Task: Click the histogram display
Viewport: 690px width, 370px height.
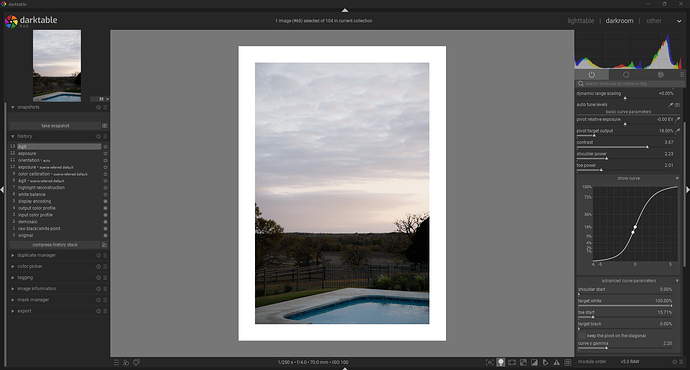Action: (630, 49)
